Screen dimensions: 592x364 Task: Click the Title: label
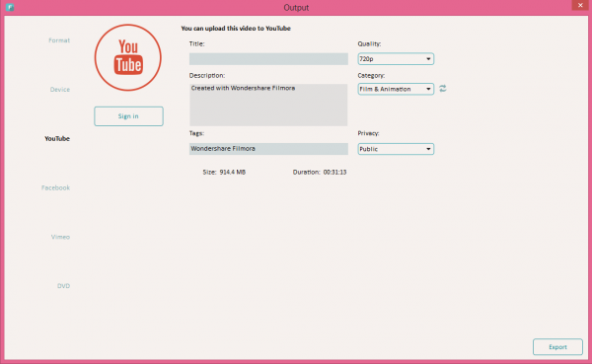point(196,43)
